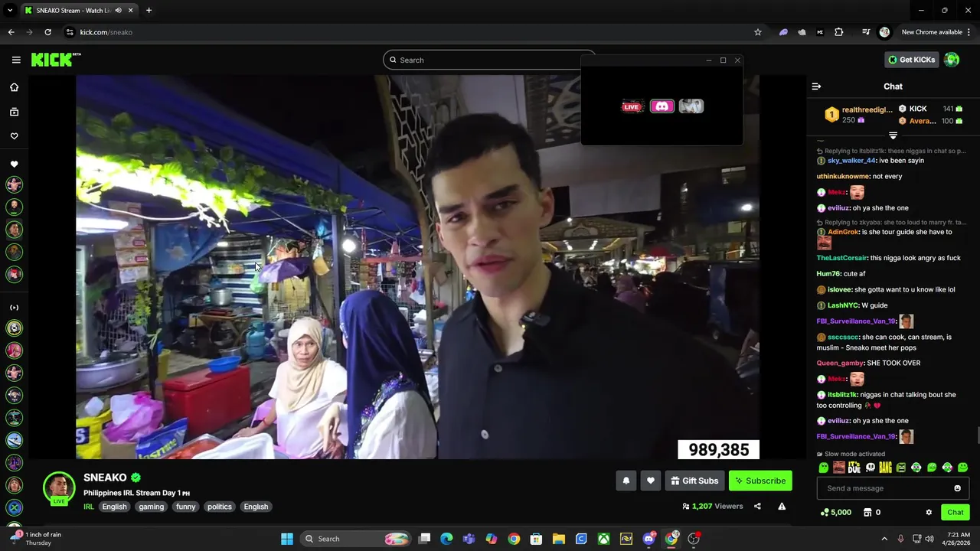Select the IRL category link

click(89, 507)
